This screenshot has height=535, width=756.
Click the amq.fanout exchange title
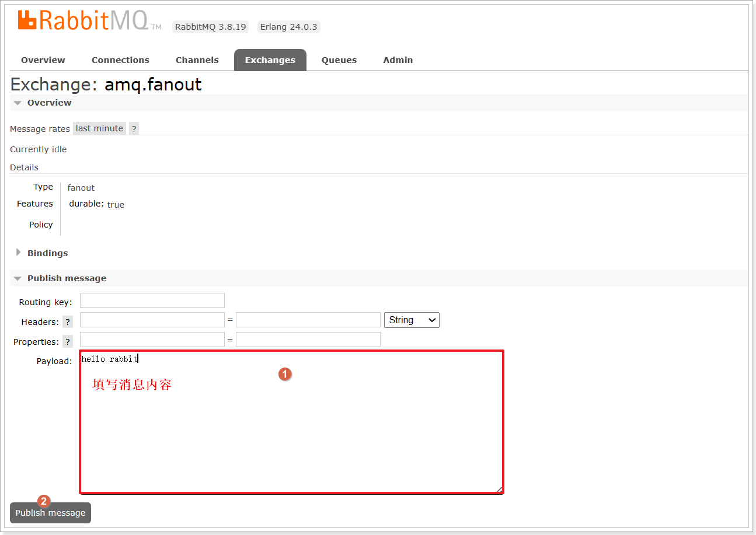[x=153, y=85]
